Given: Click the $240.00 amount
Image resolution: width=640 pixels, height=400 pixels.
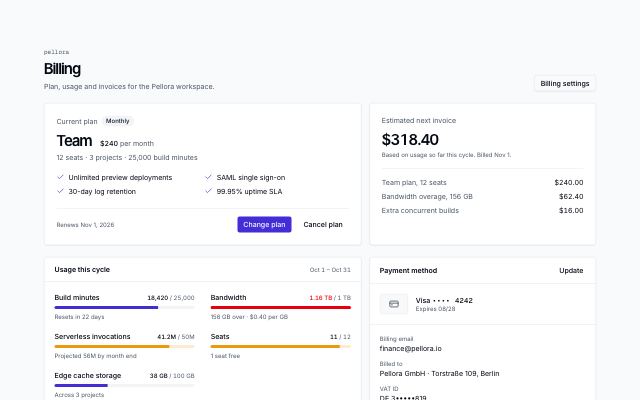Looking at the screenshot, I should coord(569,182).
